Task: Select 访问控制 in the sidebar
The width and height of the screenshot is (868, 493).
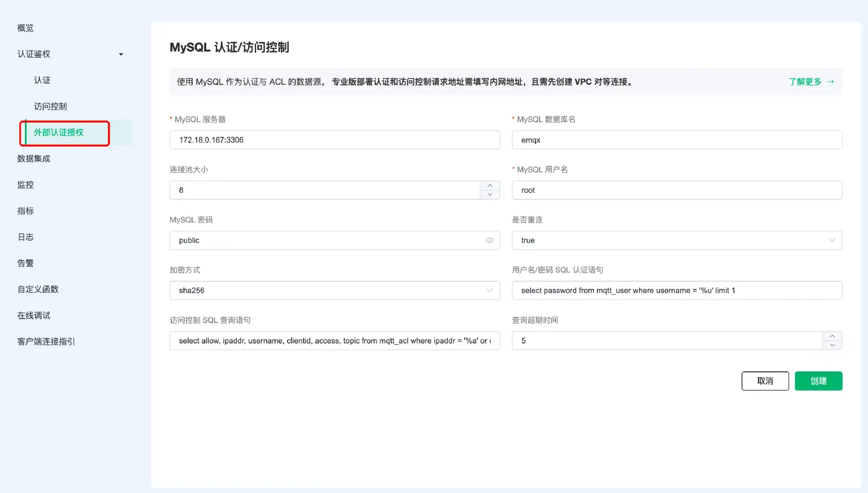Action: click(51, 106)
